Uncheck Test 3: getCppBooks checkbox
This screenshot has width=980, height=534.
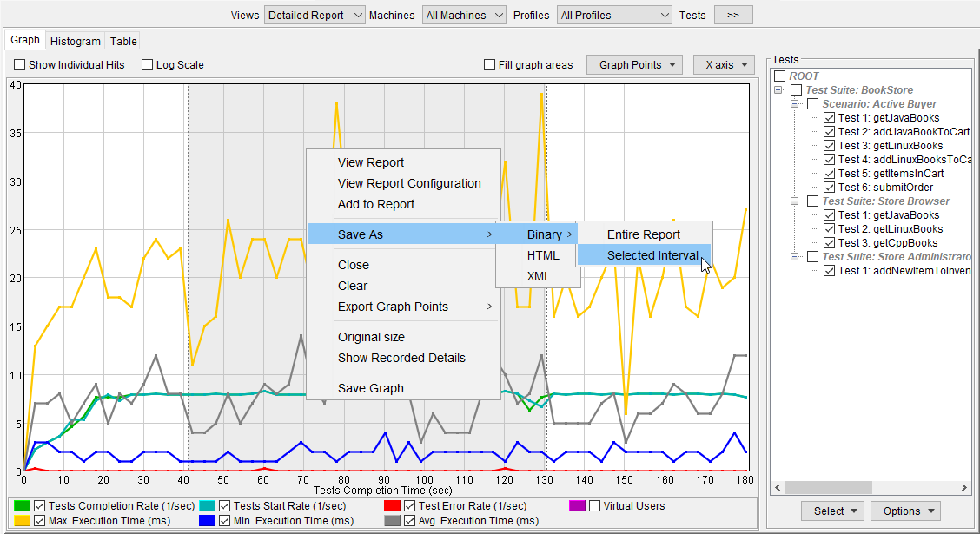coord(829,243)
